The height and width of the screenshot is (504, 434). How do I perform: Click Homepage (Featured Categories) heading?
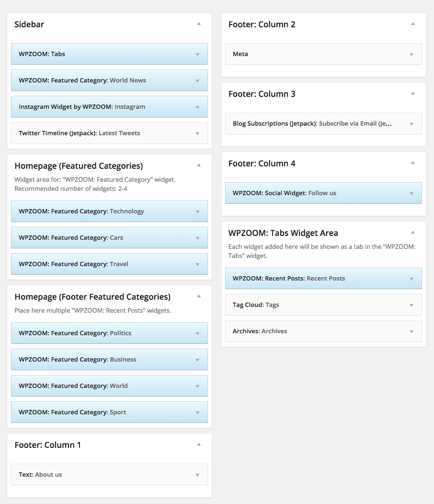pyautogui.click(x=79, y=166)
